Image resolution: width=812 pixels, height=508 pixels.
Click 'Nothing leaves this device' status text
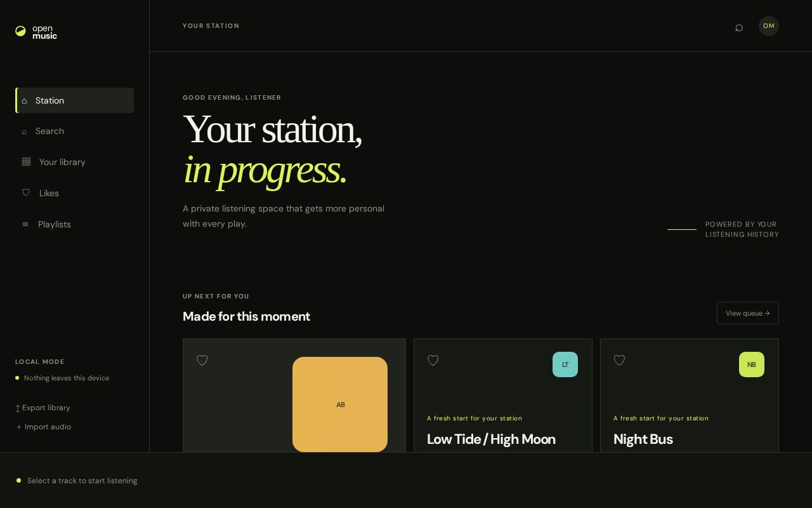click(x=67, y=378)
